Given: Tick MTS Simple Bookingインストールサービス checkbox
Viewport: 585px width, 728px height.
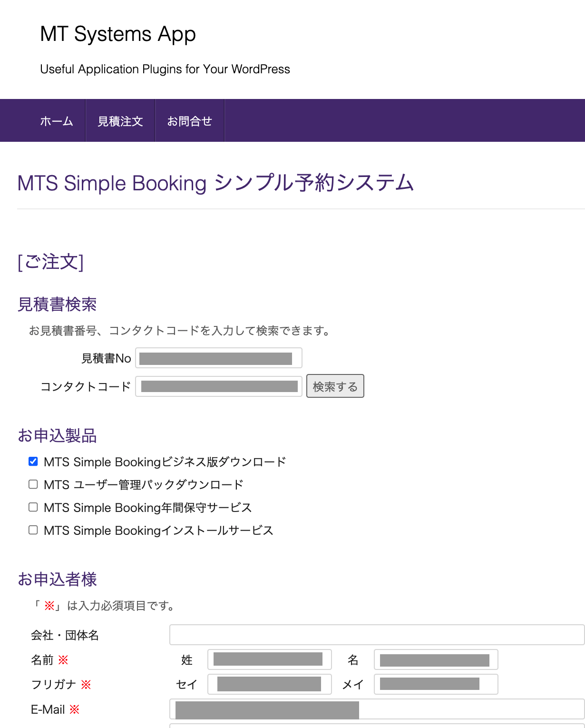Looking at the screenshot, I should 33,530.
